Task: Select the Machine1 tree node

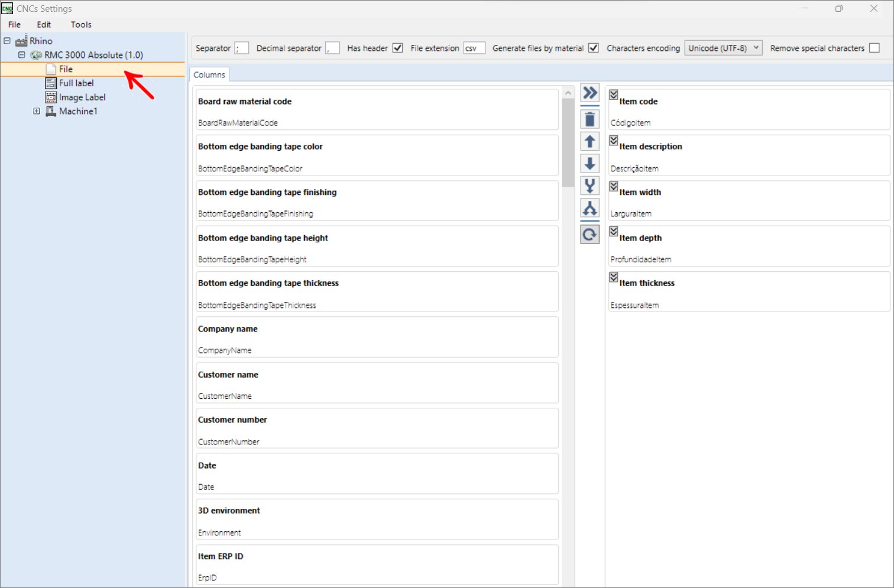Action: [x=78, y=111]
